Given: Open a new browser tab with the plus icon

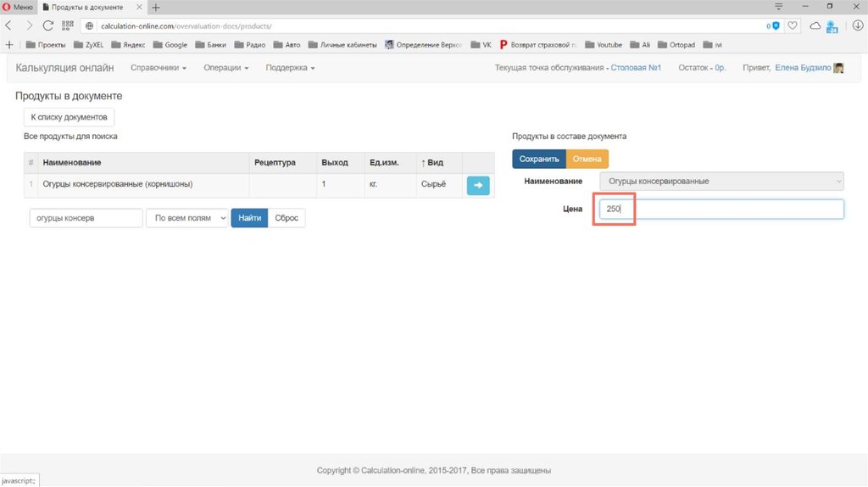Looking at the screenshot, I should coord(156,7).
